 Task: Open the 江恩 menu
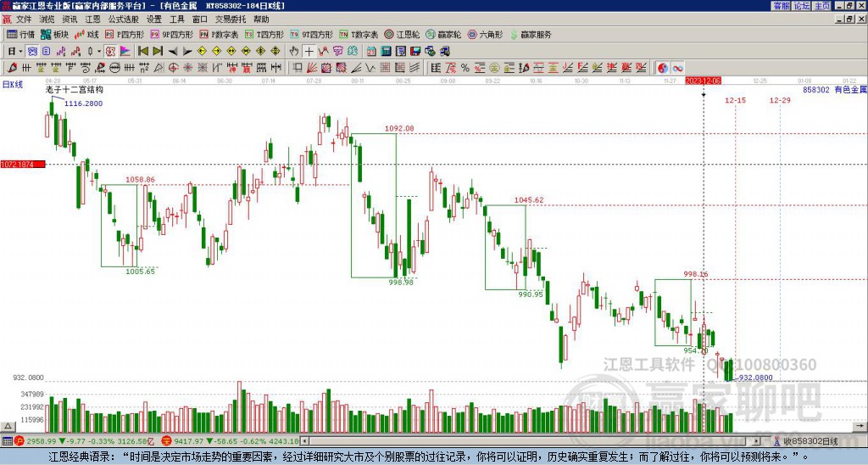point(92,20)
